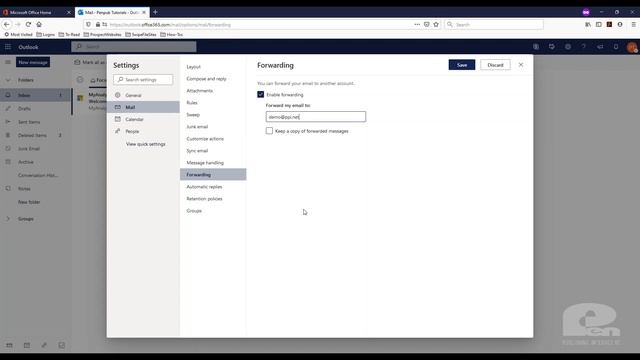Screen dimensions: 640x360
Task: Click the browser back arrow
Action: (7, 24)
